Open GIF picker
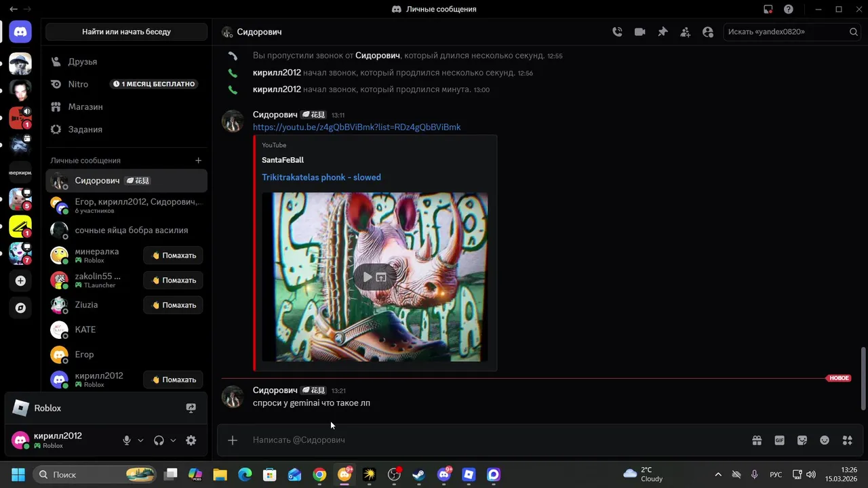This screenshot has width=868, height=488. (x=779, y=441)
